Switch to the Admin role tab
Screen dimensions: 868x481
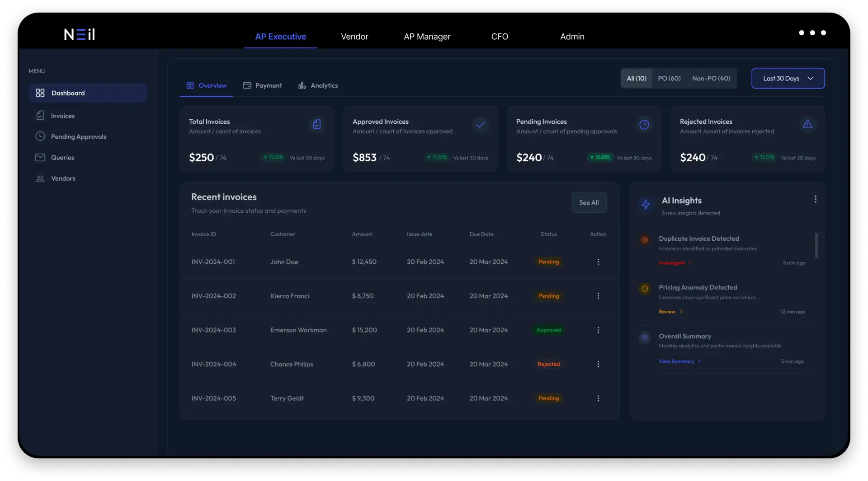coord(572,37)
